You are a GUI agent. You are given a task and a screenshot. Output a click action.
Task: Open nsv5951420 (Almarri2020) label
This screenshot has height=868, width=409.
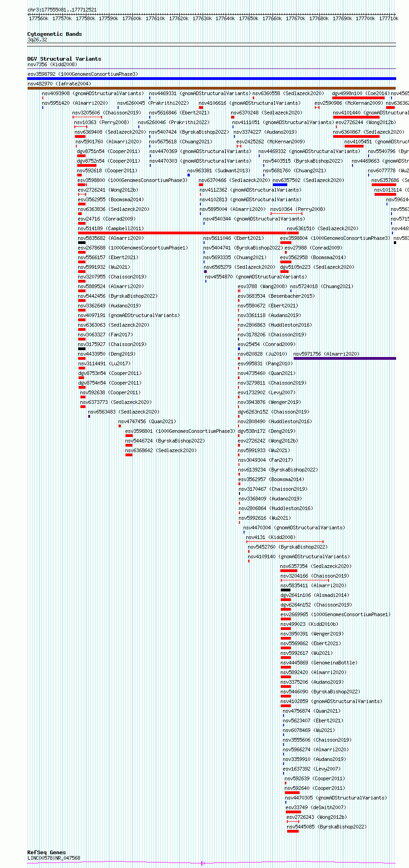[75, 103]
